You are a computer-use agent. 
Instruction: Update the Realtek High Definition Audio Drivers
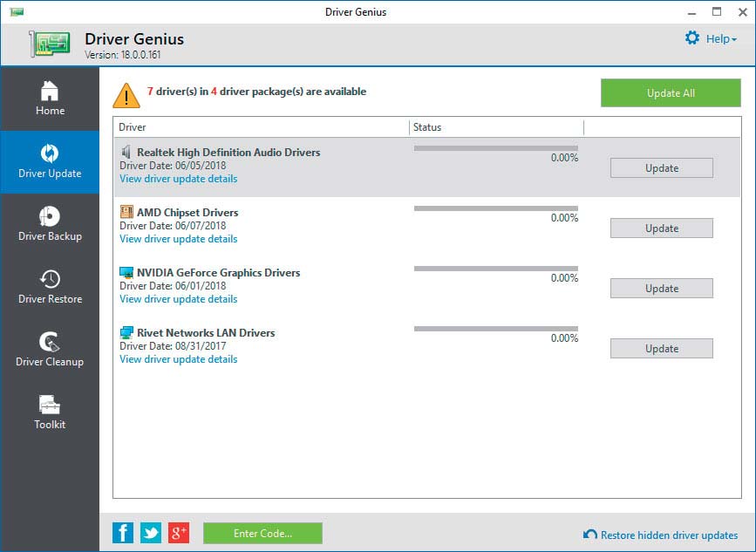[662, 168]
